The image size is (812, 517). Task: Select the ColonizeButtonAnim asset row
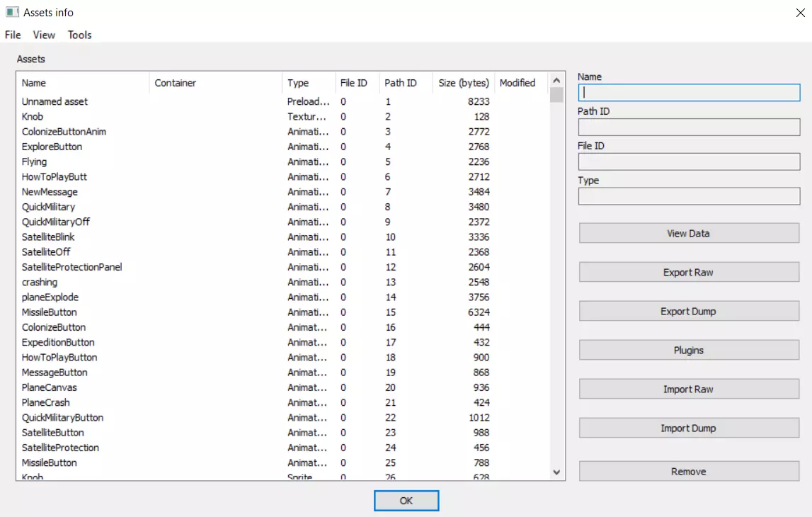[x=64, y=132]
